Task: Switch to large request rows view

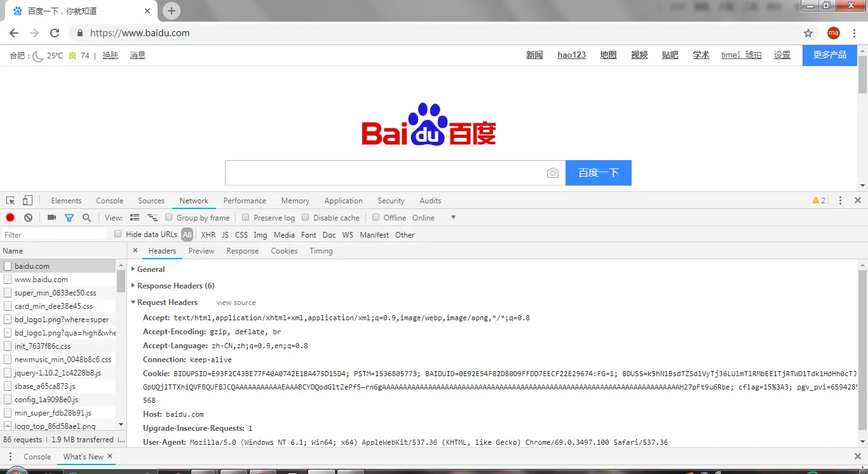Action: pyautogui.click(x=135, y=217)
